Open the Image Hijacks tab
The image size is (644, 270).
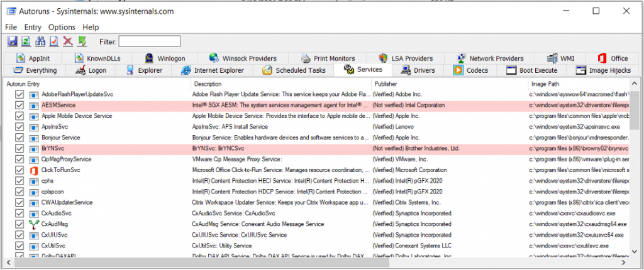(x=603, y=70)
